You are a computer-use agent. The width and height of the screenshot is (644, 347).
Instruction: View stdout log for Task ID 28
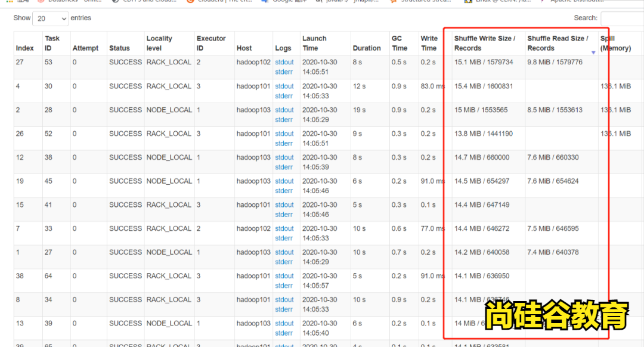point(284,110)
